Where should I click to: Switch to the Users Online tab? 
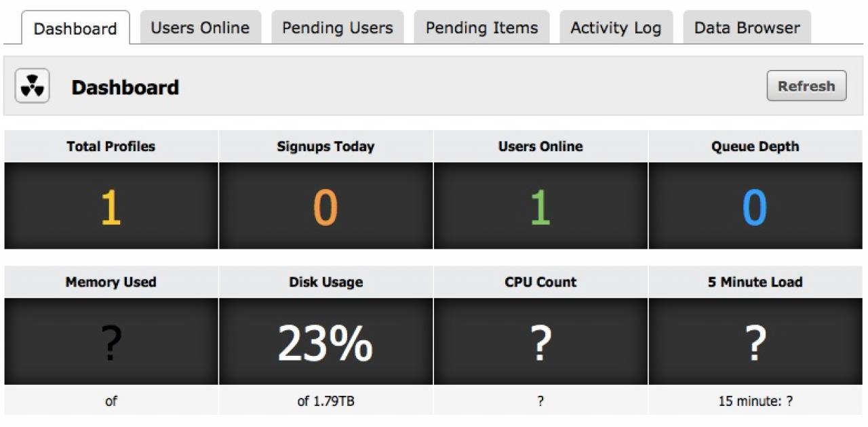(x=200, y=28)
